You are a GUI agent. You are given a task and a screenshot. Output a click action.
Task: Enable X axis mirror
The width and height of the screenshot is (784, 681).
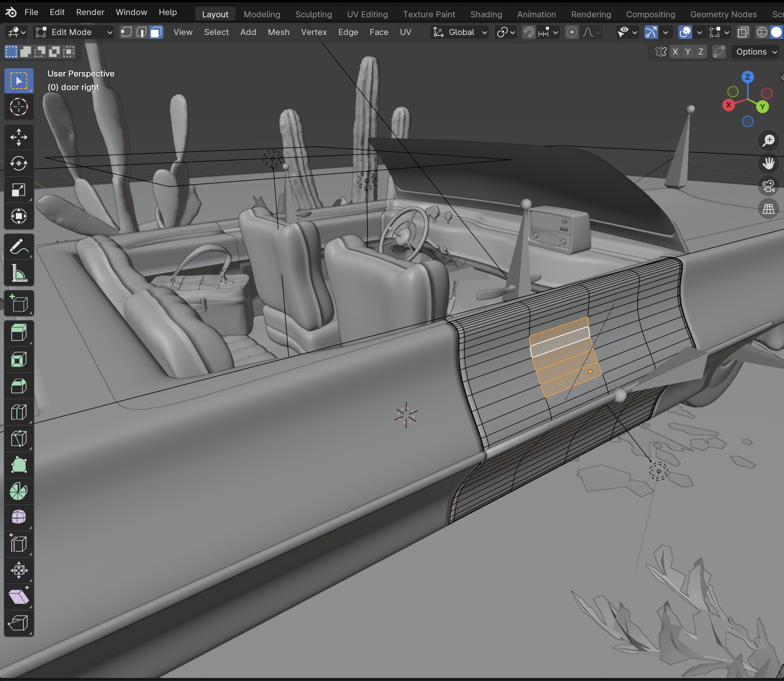click(675, 52)
